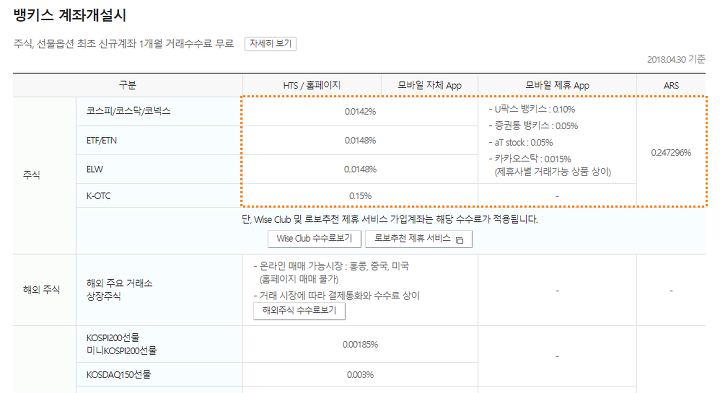Click the 증권통 뱅키스 : 0.05% line
This screenshot has height=393, width=720.
click(x=533, y=126)
